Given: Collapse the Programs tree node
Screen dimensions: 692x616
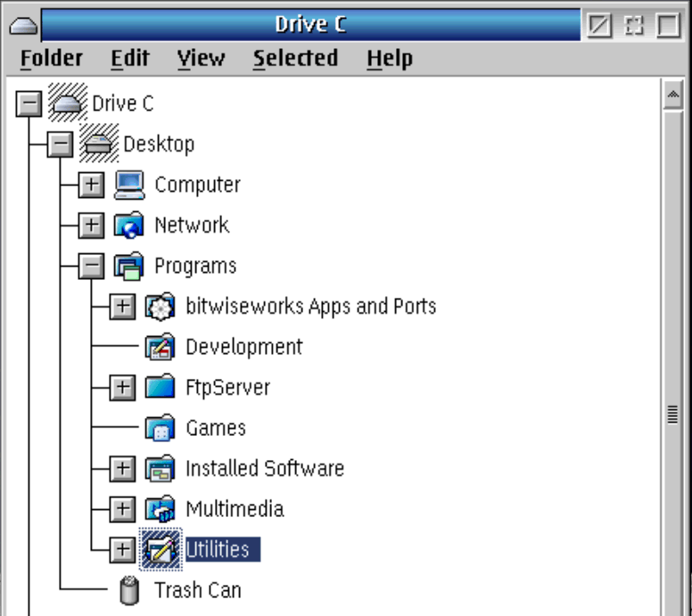Looking at the screenshot, I should coord(91,266).
